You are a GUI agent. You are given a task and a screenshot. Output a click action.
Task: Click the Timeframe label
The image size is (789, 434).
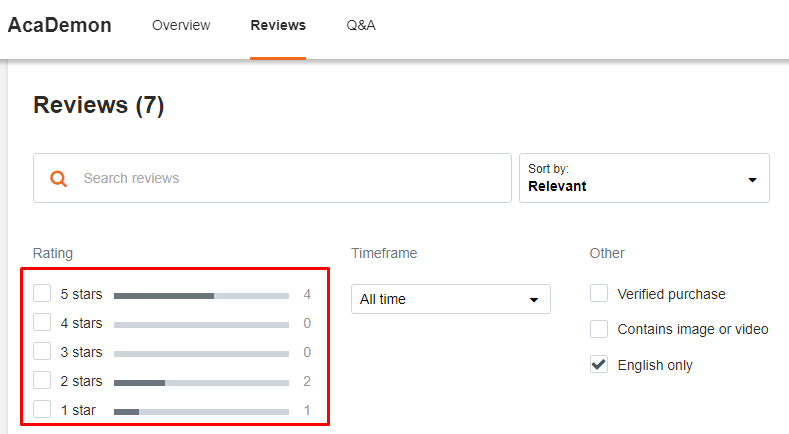pos(384,253)
